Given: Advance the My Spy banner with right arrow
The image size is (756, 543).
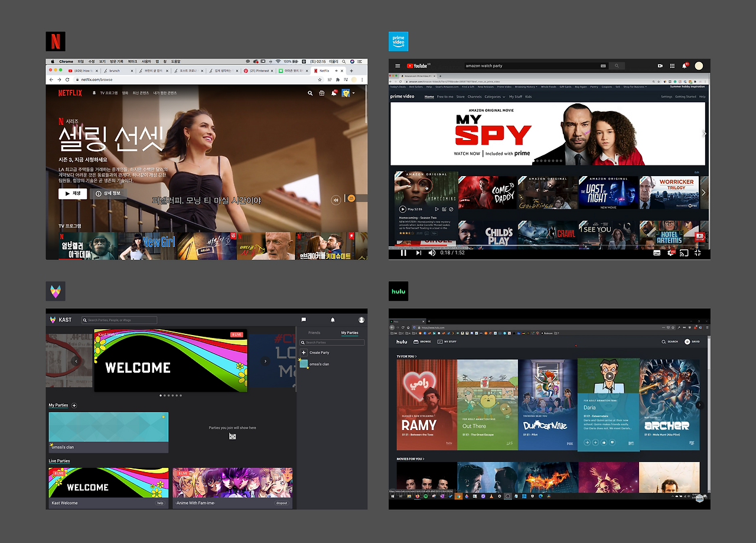Looking at the screenshot, I should click(x=705, y=134).
